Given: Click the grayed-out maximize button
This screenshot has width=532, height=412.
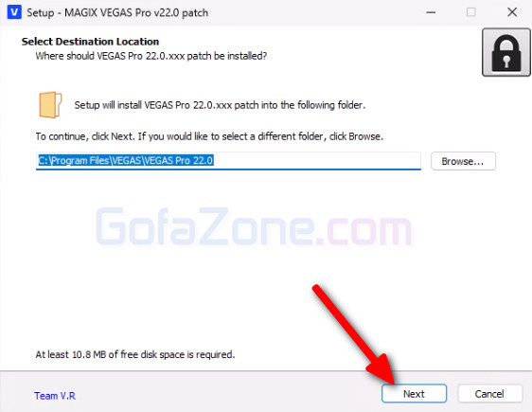Looking at the screenshot, I should pyautogui.click(x=470, y=12).
